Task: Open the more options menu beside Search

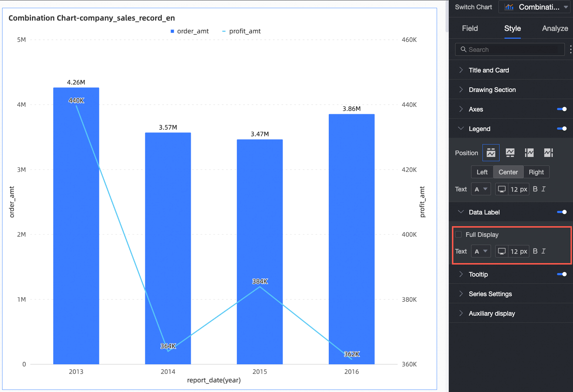Action: (571, 49)
